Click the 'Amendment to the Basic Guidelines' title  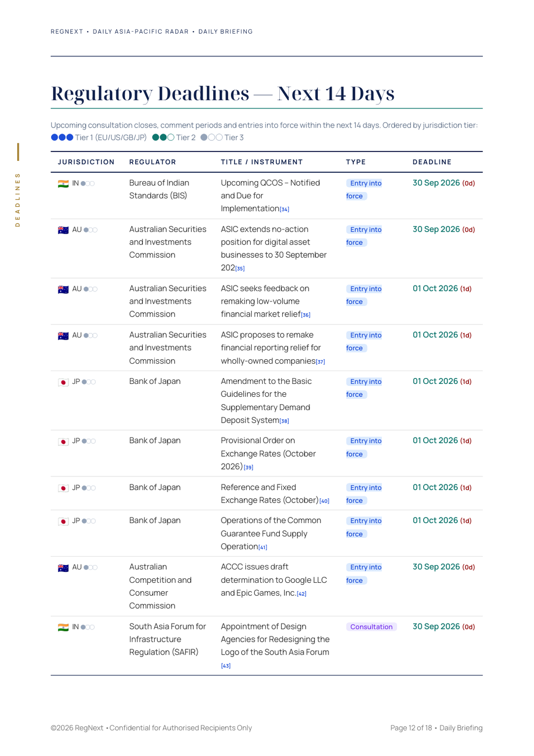click(266, 401)
